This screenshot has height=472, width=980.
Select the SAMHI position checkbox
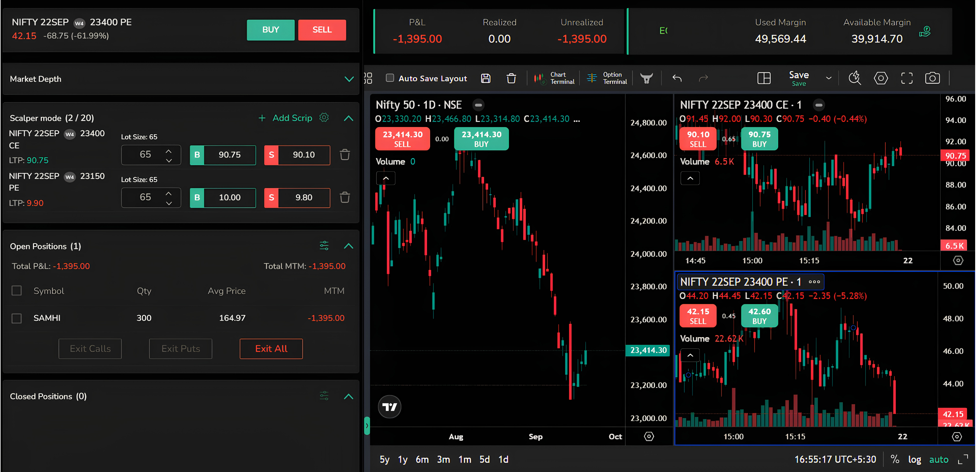tap(16, 318)
